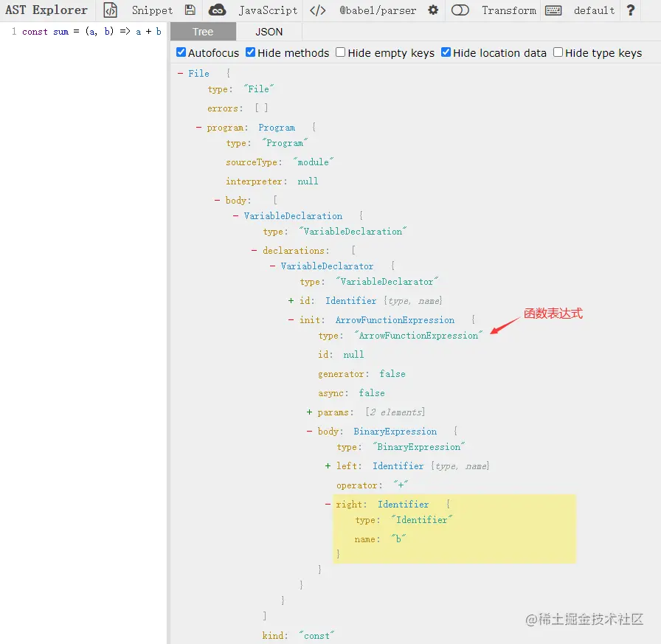
Task: Save the snippet using the floppy disk icon
Action: point(190,10)
